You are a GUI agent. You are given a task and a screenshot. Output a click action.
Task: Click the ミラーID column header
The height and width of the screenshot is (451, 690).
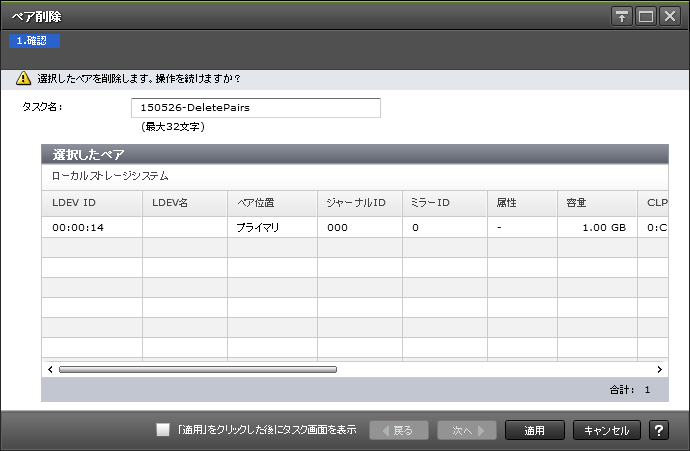[445, 203]
